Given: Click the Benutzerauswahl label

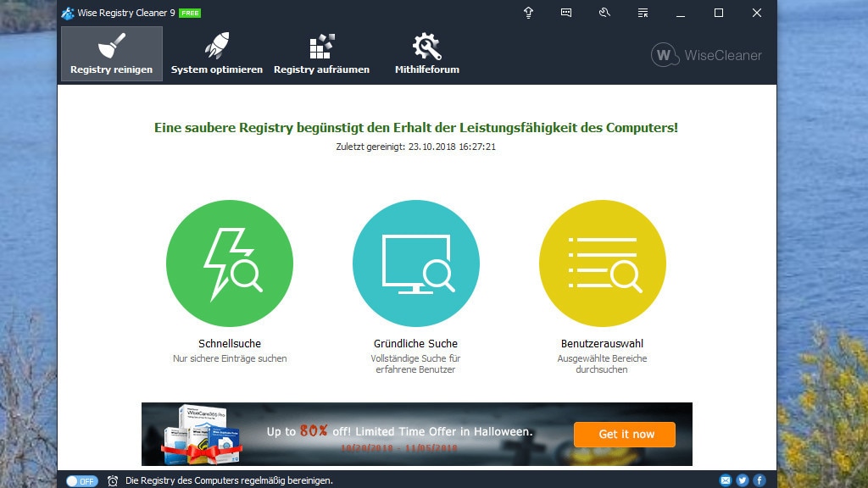Looking at the screenshot, I should pos(603,344).
